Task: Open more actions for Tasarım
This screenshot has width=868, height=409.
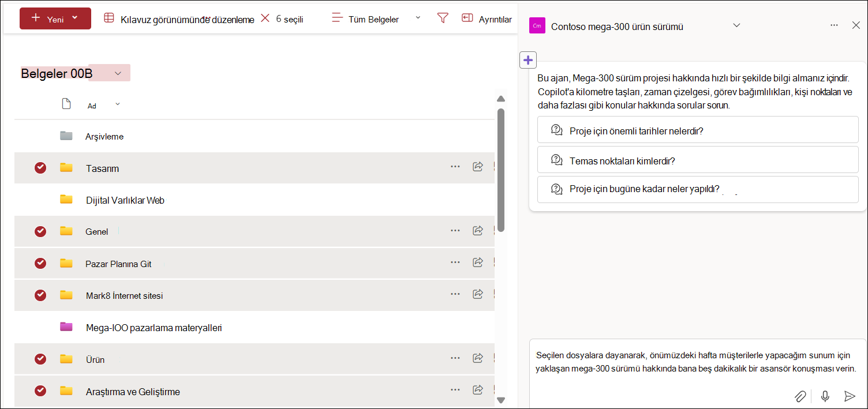Action: 455,166
